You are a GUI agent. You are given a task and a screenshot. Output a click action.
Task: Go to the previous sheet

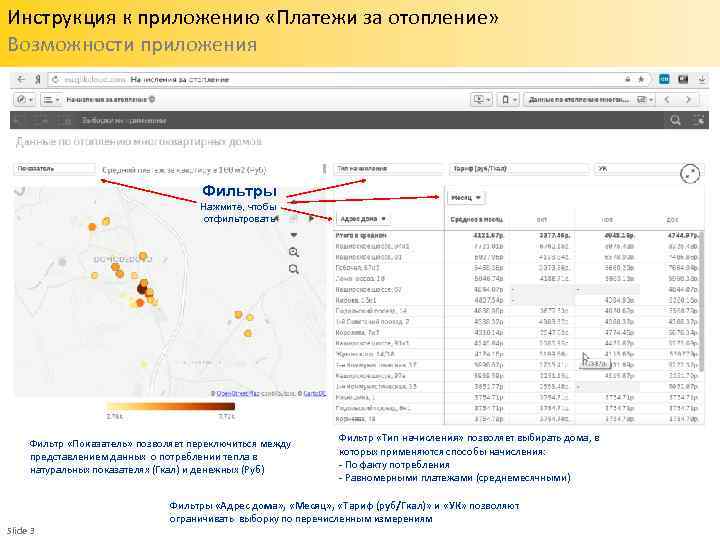coord(667,100)
